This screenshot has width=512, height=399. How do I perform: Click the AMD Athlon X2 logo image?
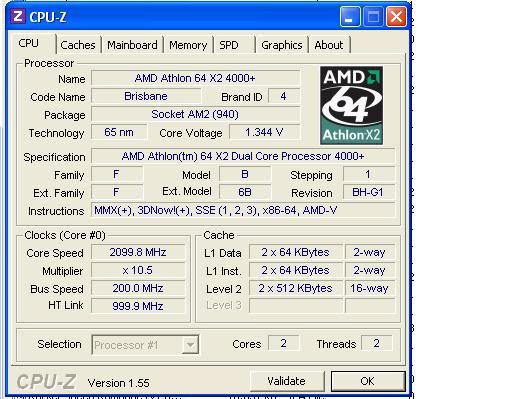point(351,105)
